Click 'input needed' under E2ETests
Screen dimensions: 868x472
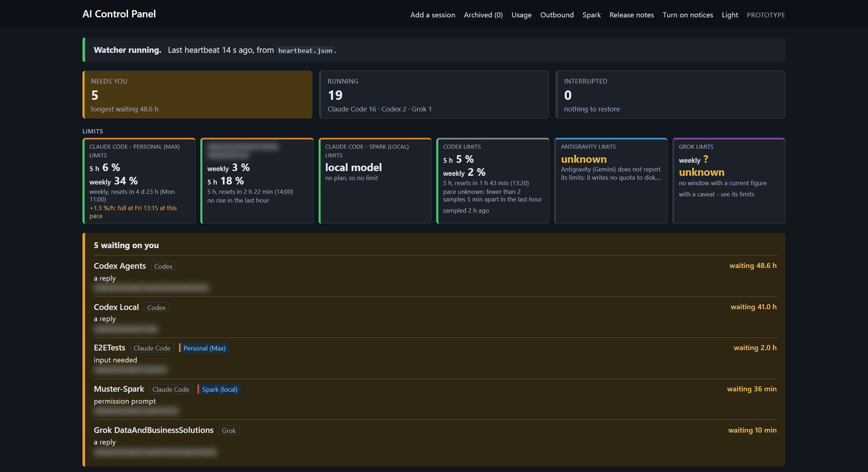pyautogui.click(x=115, y=360)
